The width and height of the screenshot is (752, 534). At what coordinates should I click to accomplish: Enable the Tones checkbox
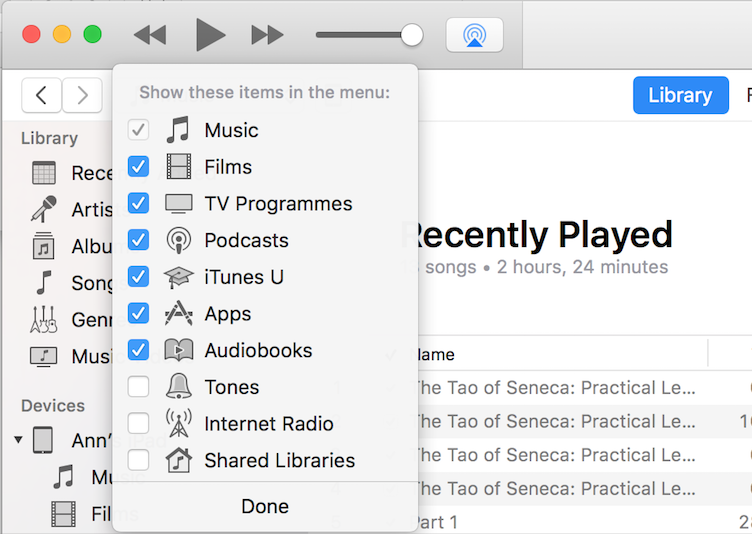[x=139, y=387]
